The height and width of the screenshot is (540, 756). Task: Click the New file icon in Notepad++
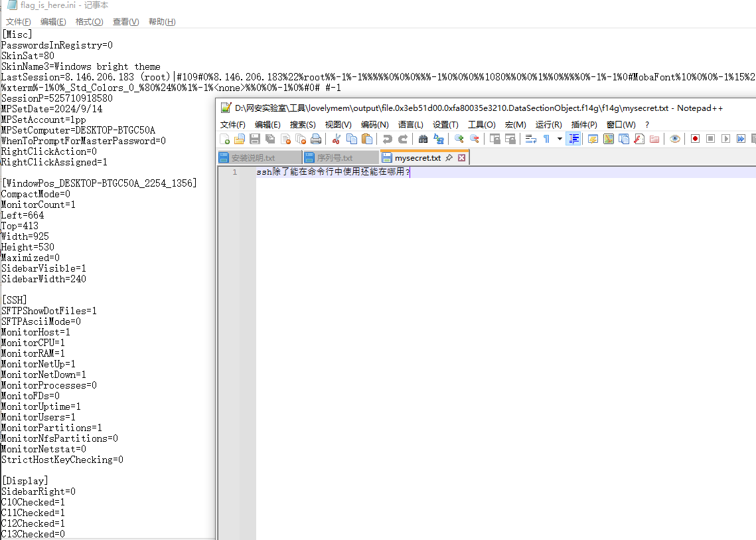[225, 139]
